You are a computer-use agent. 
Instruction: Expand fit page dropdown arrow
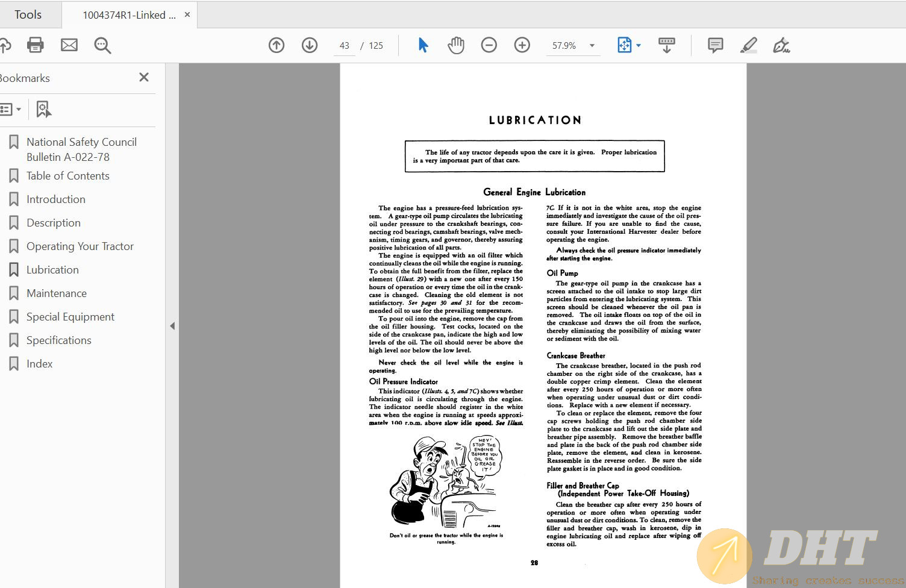tap(639, 46)
